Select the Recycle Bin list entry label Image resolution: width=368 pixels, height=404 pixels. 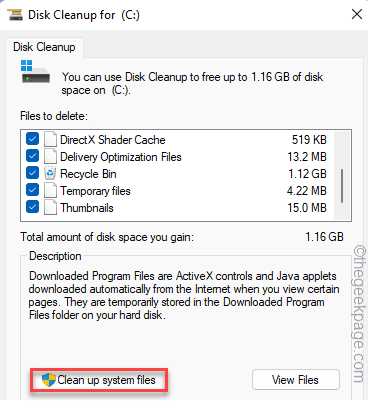(88, 174)
